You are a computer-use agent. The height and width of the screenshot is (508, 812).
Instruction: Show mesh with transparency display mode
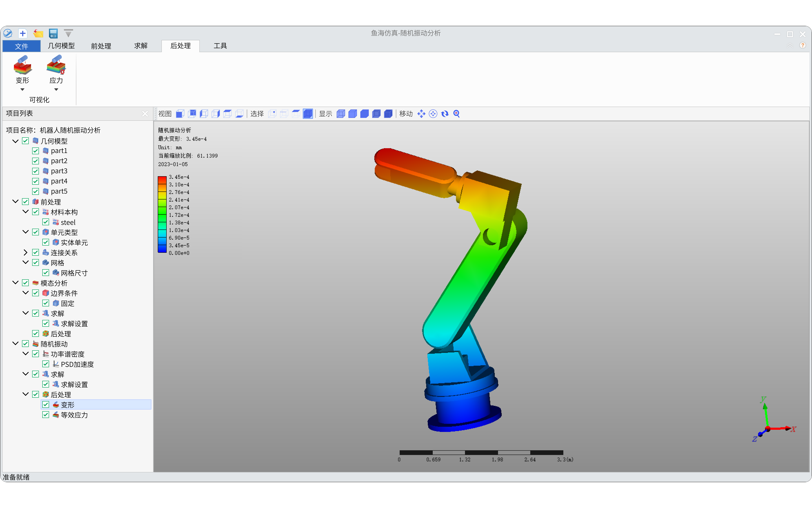376,114
